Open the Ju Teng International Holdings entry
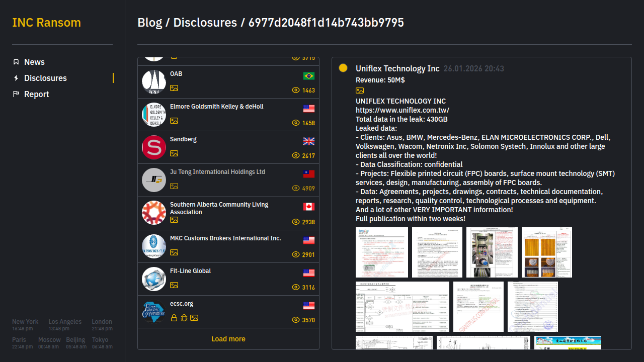This screenshot has height=362, width=644. 217,172
